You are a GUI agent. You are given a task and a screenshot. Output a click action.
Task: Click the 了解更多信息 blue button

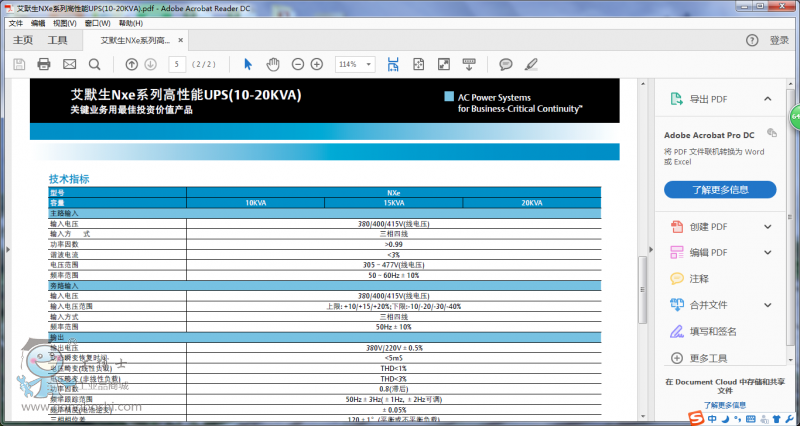(x=720, y=189)
